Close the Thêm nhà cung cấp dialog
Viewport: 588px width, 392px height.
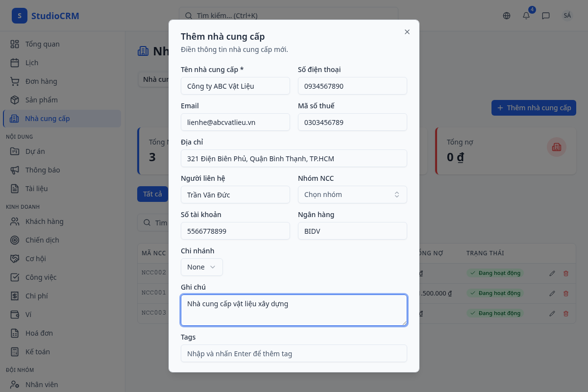[407, 32]
